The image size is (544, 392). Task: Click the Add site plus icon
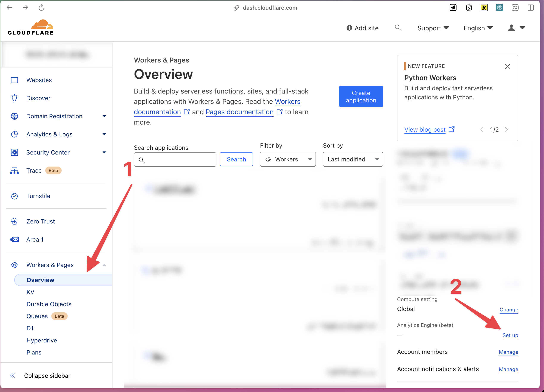point(349,28)
